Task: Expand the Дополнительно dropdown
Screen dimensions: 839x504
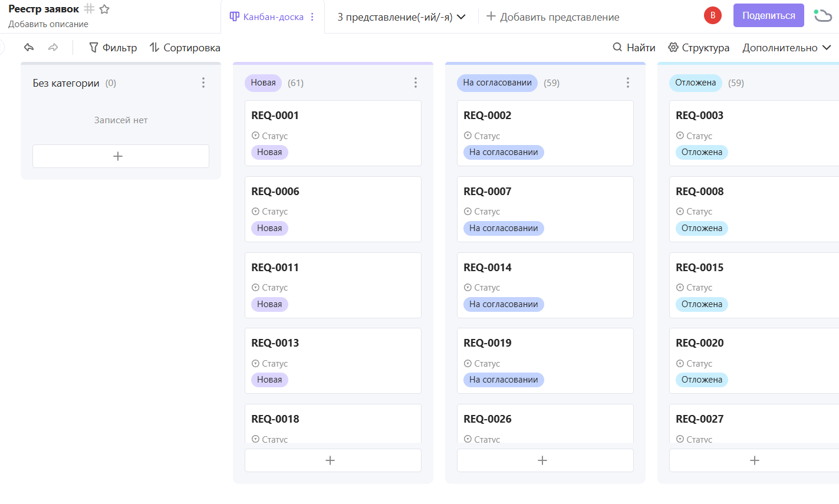Action: pos(787,48)
